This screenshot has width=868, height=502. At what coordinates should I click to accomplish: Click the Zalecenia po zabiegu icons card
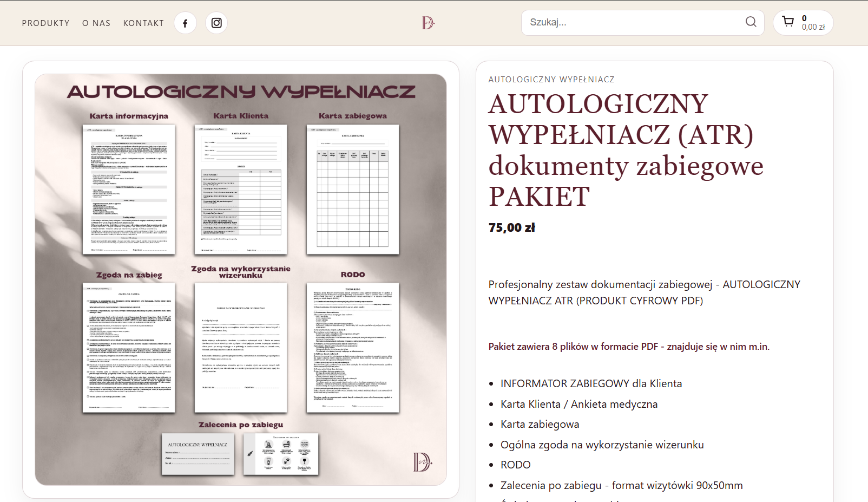281,454
